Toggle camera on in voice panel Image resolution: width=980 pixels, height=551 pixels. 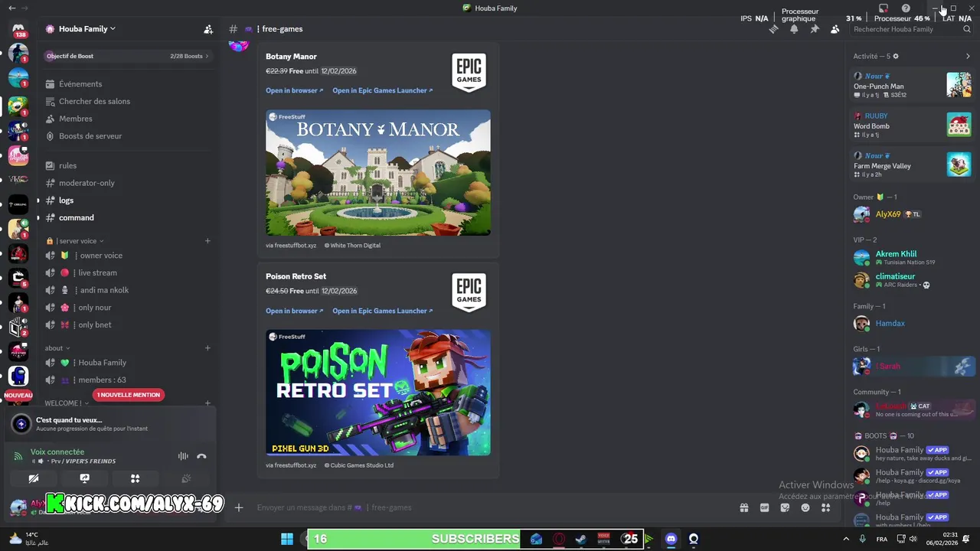tap(34, 478)
